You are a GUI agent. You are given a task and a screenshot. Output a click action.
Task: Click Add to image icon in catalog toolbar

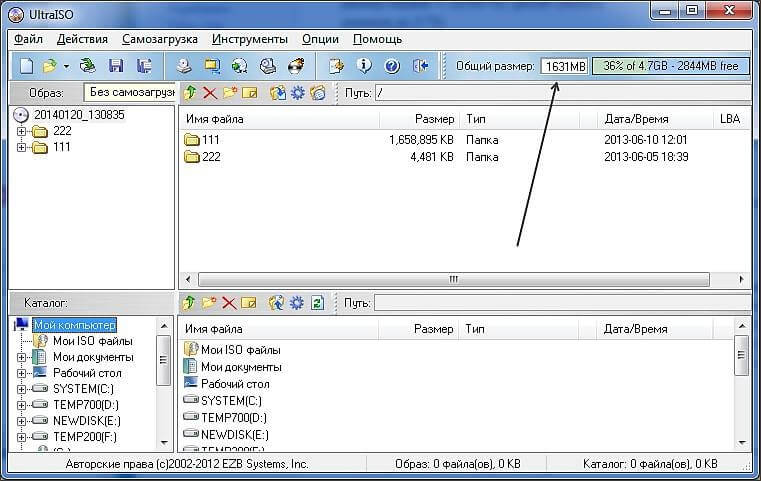coord(277,303)
